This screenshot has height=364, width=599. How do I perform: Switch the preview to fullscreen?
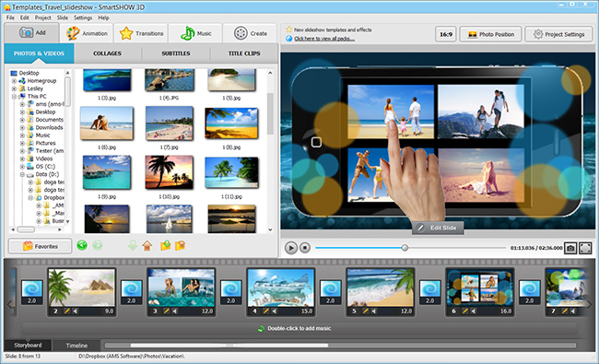point(585,248)
